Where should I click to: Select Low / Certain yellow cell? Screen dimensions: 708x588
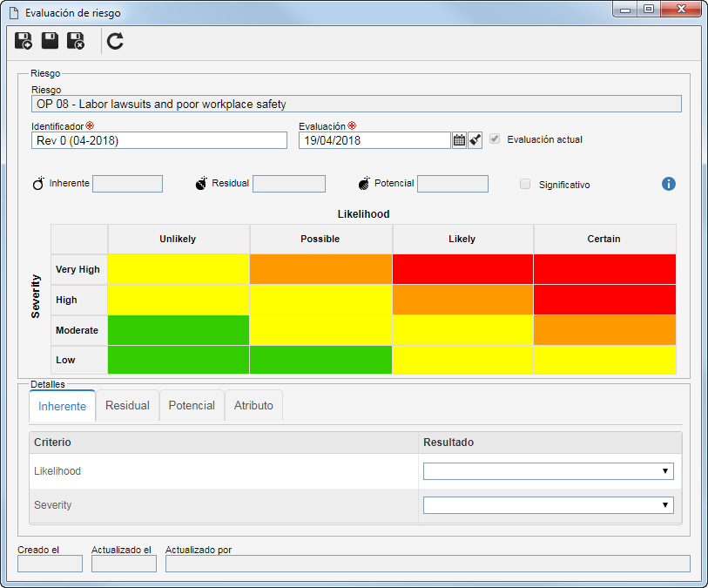pos(604,360)
